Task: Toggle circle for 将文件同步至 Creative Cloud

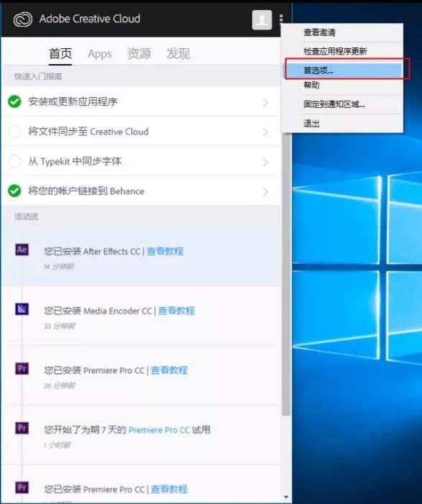Action: (14, 131)
